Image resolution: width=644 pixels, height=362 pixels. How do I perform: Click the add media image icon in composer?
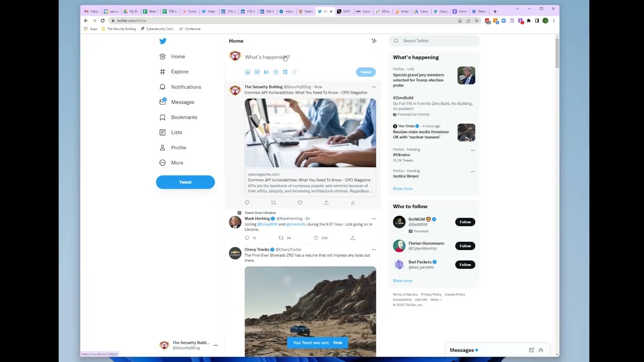248,72
